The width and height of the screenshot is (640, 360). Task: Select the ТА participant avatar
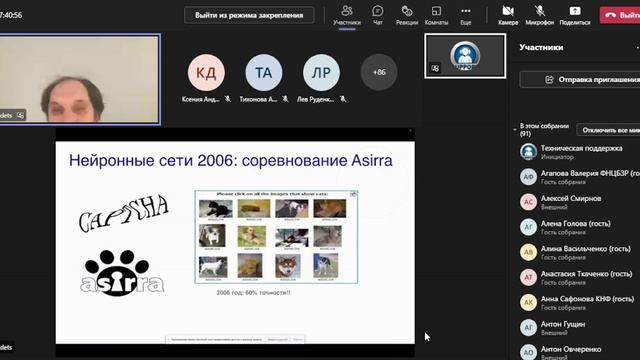tap(264, 72)
